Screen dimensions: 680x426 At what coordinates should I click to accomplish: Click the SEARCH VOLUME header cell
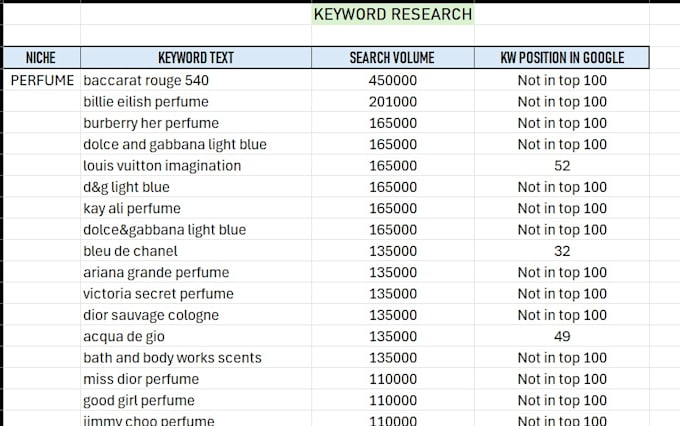[392, 58]
